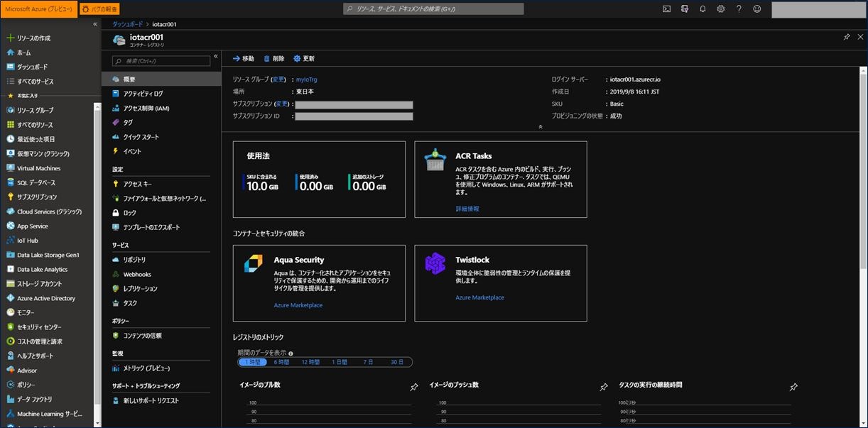The width and height of the screenshot is (868, 428).
Task: Pin the image pull count chart
Action: [414, 387]
